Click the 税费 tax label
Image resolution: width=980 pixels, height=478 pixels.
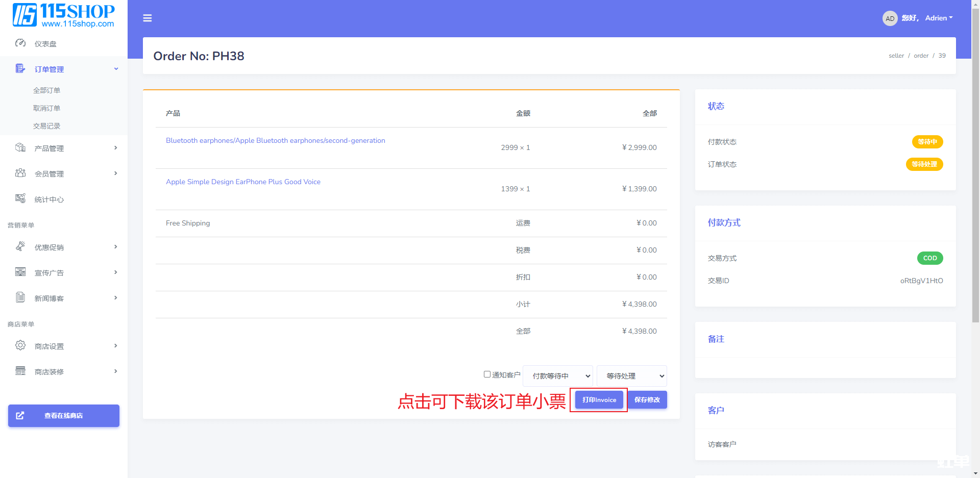pyautogui.click(x=523, y=250)
